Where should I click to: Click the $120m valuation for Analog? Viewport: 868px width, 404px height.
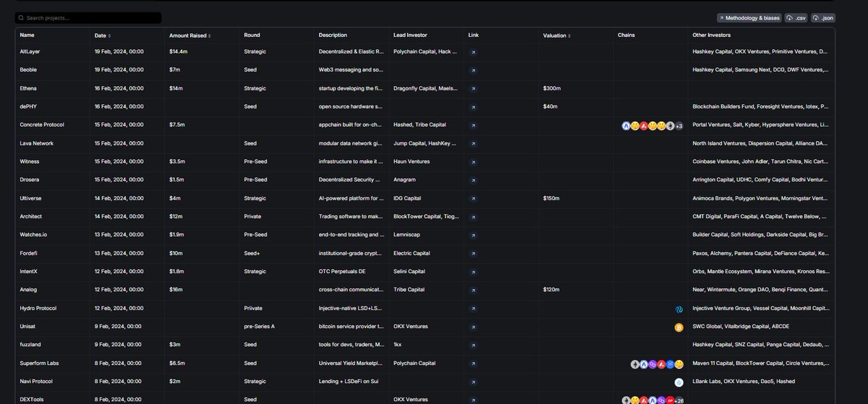(552, 290)
